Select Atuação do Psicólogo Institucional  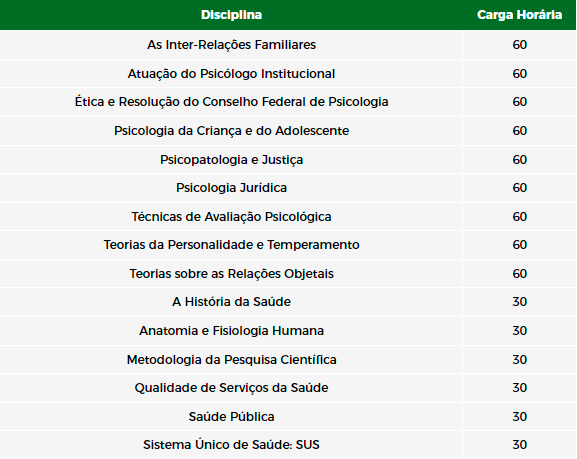[231, 74]
